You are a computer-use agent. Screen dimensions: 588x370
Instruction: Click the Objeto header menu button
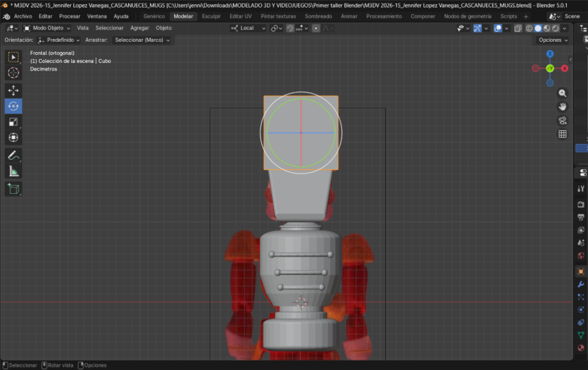click(x=164, y=28)
